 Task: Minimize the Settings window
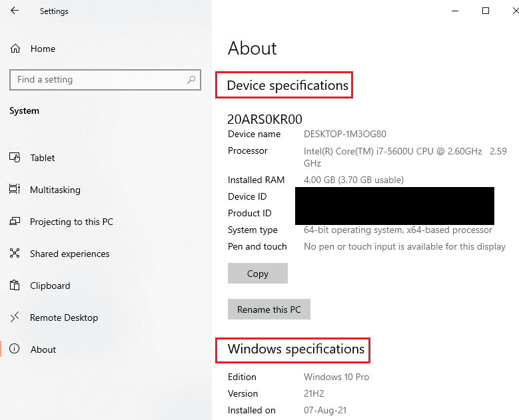(x=455, y=11)
